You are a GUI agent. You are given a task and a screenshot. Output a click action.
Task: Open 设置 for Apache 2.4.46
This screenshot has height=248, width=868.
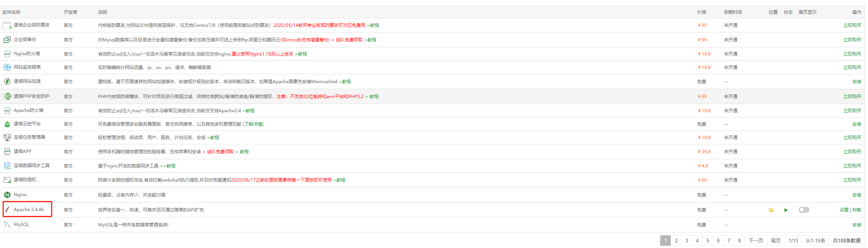coord(844,210)
